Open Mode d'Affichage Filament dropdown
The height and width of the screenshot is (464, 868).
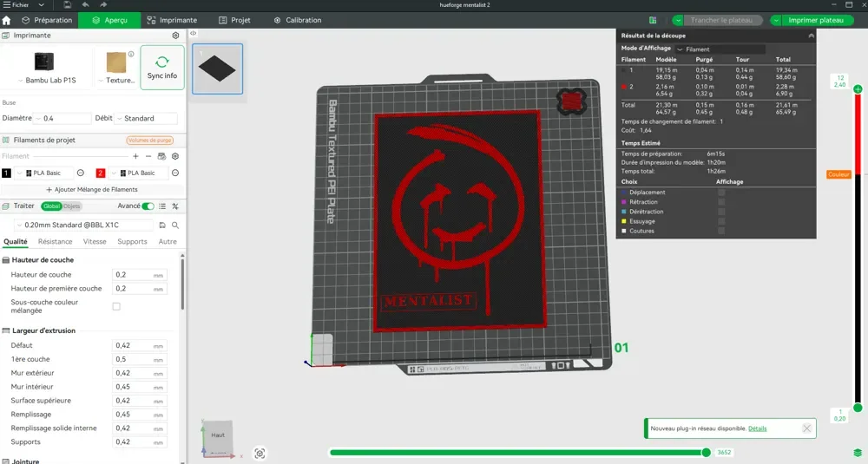pyautogui.click(x=720, y=49)
